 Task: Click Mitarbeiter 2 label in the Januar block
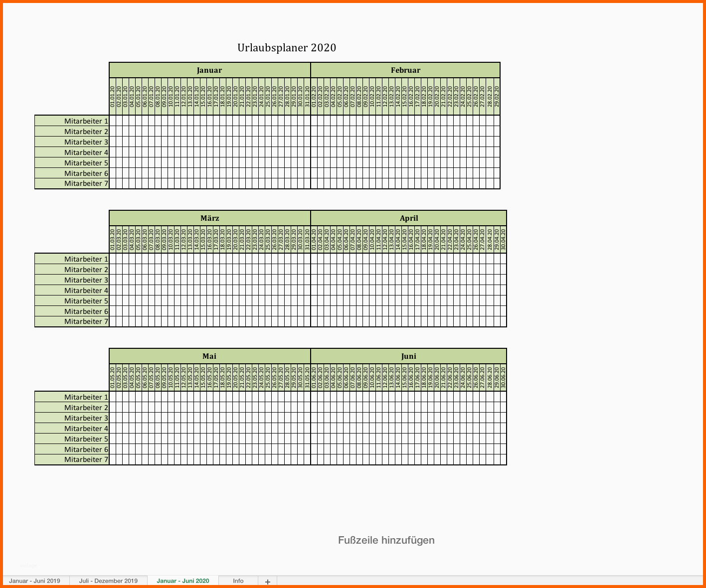[72, 132]
